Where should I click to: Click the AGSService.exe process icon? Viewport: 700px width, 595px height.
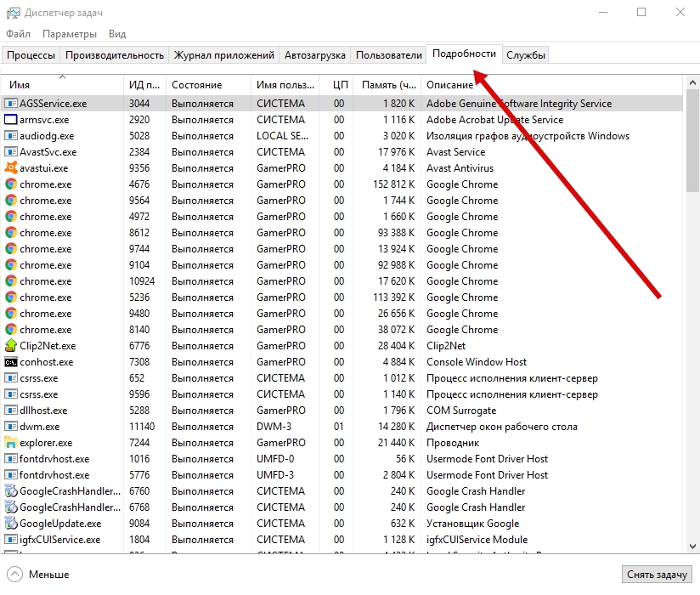(11, 104)
